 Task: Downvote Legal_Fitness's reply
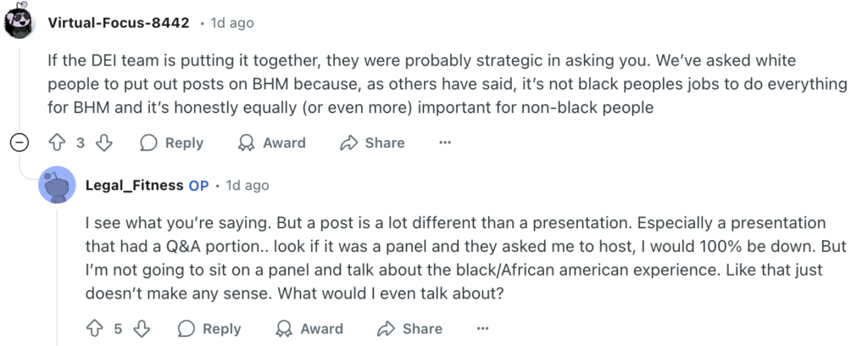click(142, 328)
